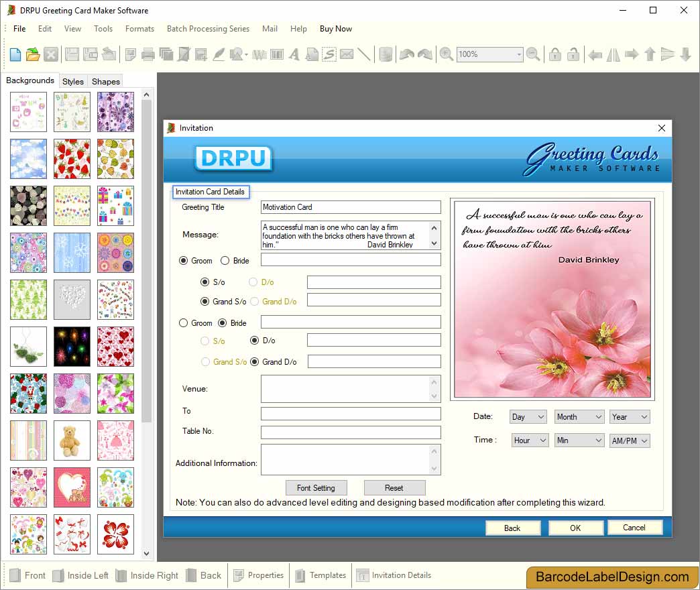Click the down arrow toolbar icon
The image size is (700, 590).
tap(686, 54)
